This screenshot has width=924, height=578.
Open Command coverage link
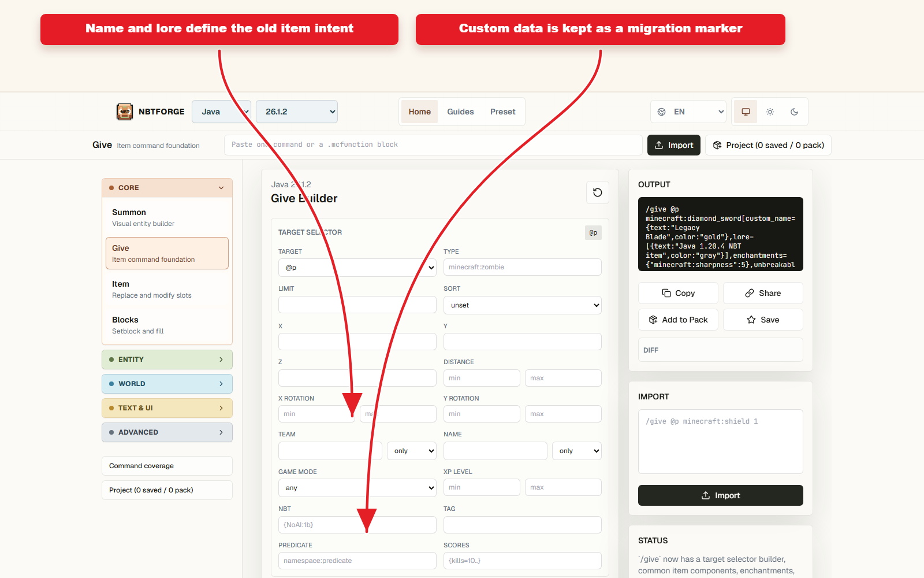[x=167, y=466]
